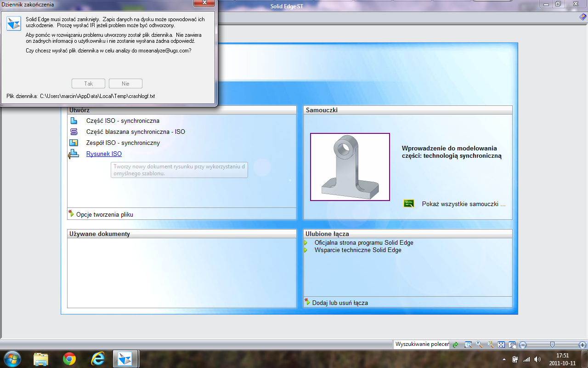This screenshot has width=588, height=368.
Task: Click the Fit view icon in status bar
Action: (x=501, y=345)
